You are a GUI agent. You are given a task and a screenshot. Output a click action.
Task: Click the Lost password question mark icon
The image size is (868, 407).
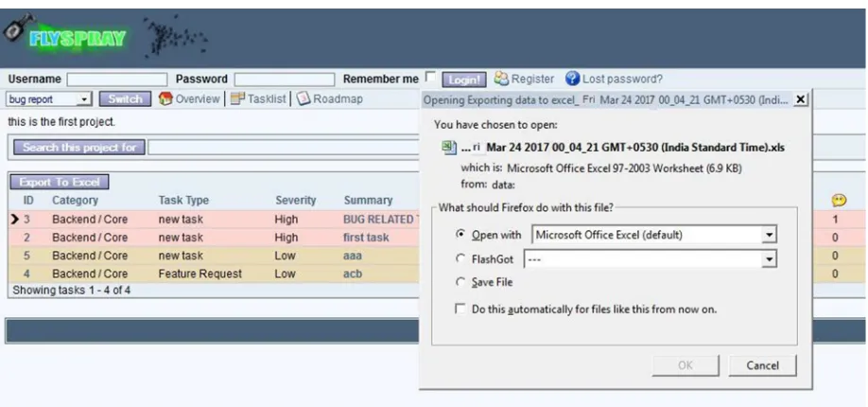click(x=572, y=79)
